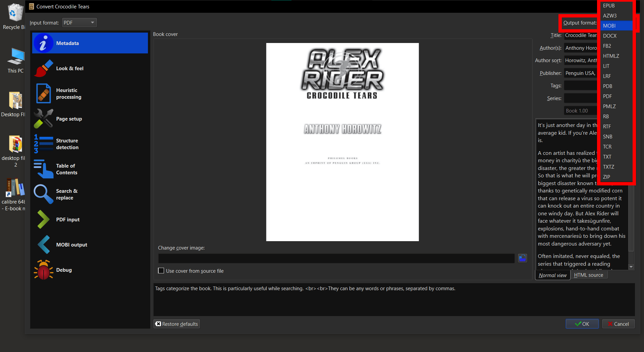Click the Restore defaults button
This screenshot has width=644, height=352.
click(x=176, y=324)
